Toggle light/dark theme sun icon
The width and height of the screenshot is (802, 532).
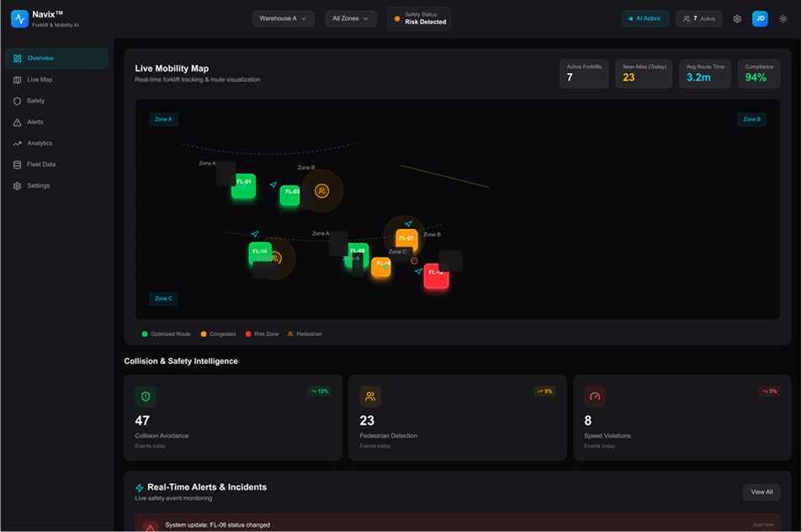coord(783,19)
